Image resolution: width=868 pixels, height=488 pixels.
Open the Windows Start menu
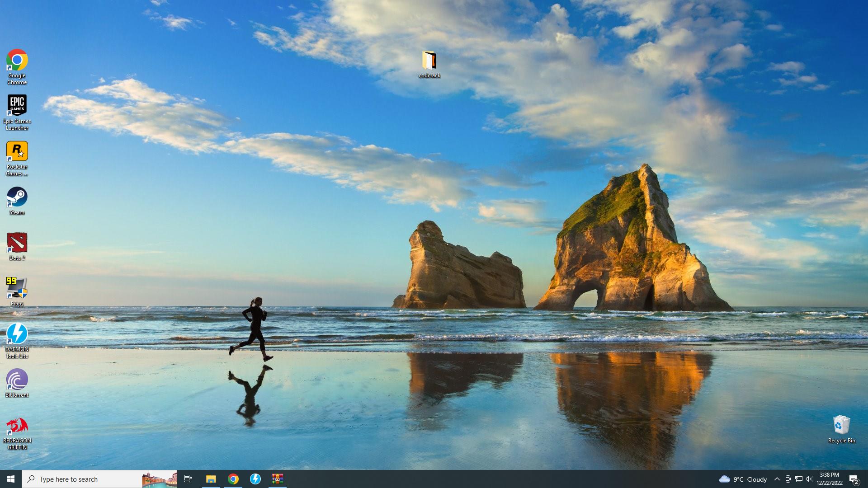[x=11, y=479]
